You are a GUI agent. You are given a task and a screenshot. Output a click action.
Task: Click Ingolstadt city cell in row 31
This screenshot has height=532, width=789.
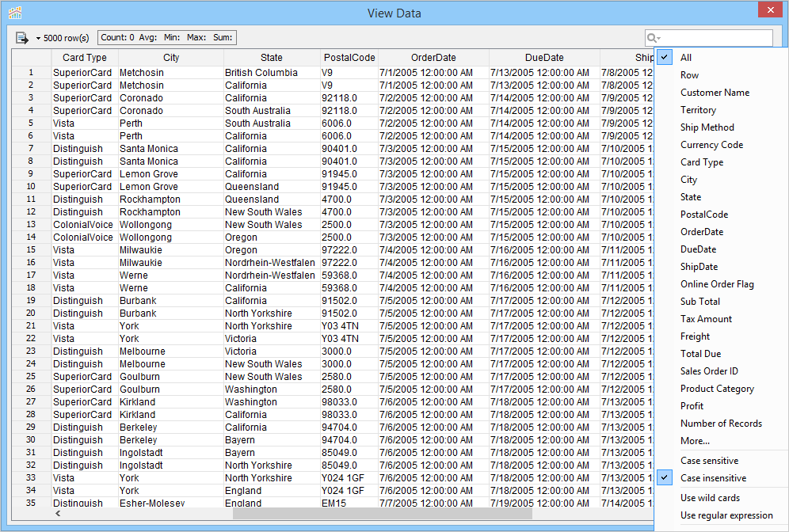point(171,453)
